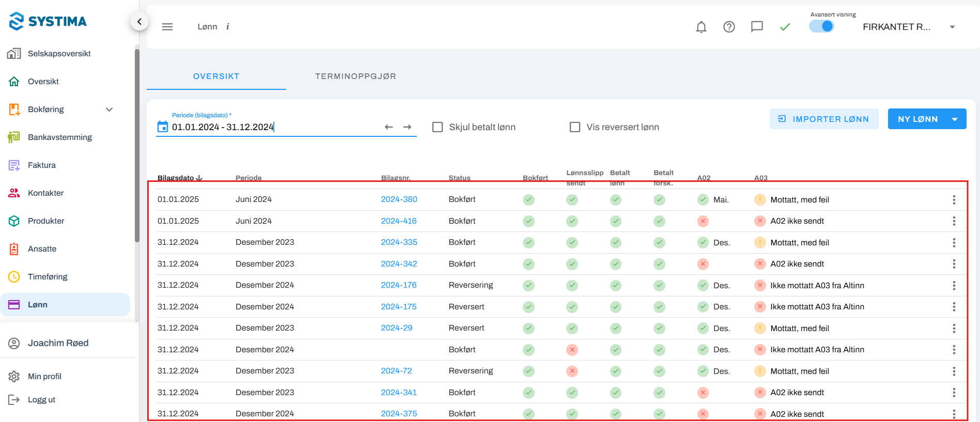Screen dimensions: 980x422
Task: Collapse the sidebar with the chevron button
Action: (x=139, y=22)
